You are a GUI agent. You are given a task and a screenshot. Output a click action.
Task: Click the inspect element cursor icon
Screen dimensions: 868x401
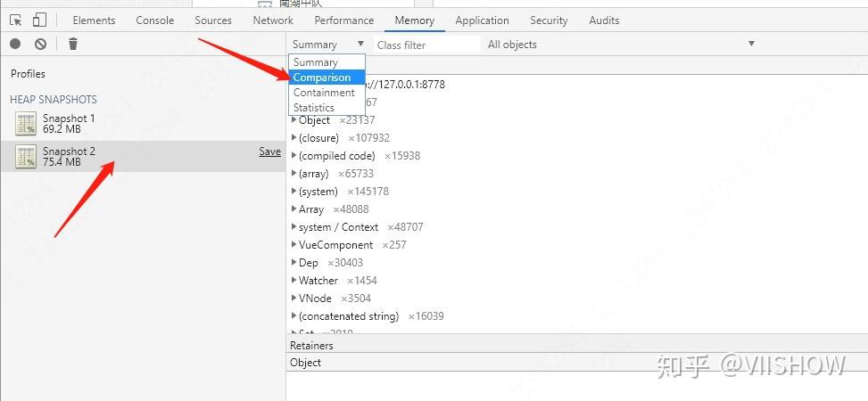[15, 20]
